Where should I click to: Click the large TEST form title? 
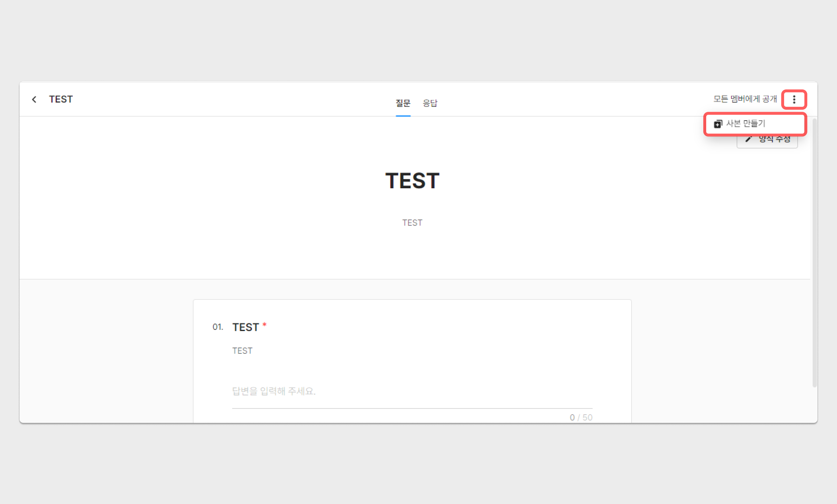click(x=412, y=181)
